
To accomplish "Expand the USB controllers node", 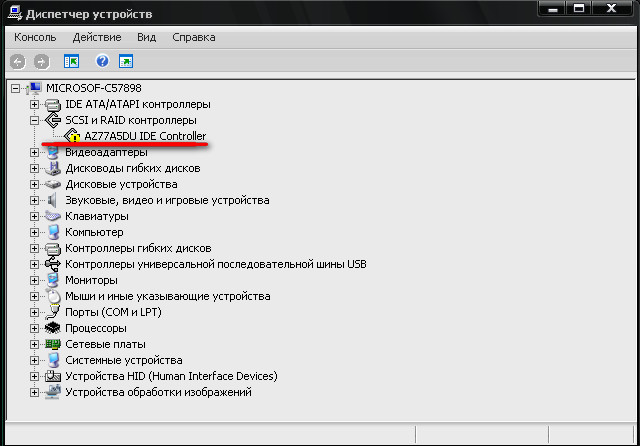I will 34,264.
